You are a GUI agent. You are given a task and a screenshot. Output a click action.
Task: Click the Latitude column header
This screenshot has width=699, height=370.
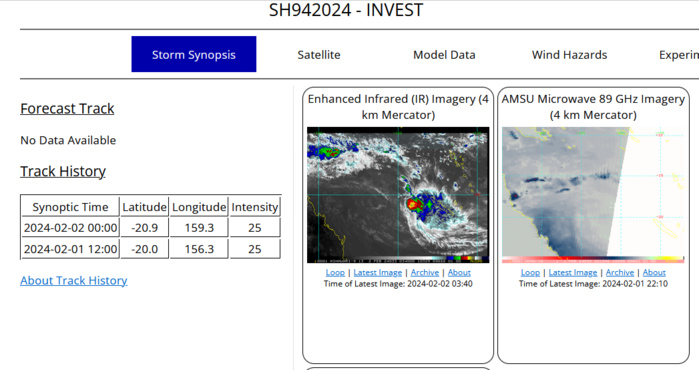click(144, 207)
